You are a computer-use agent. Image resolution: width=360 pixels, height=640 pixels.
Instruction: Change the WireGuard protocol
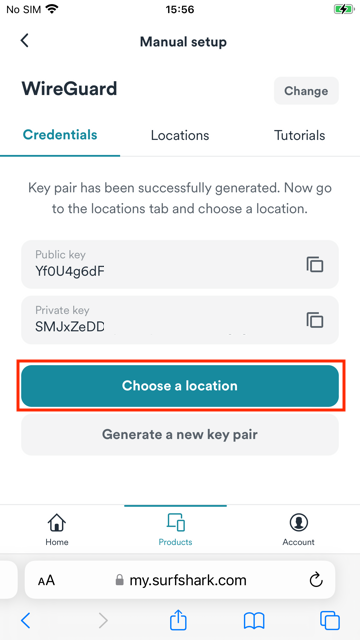pos(306,91)
